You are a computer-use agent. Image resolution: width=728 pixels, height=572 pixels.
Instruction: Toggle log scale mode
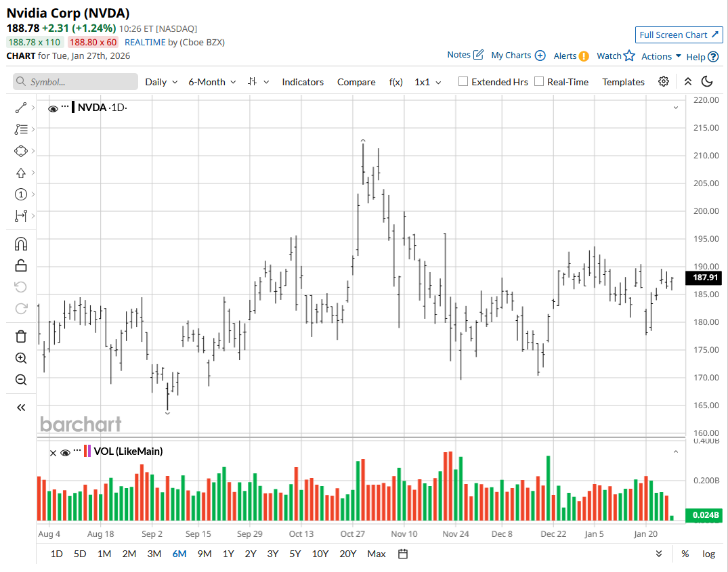point(708,554)
